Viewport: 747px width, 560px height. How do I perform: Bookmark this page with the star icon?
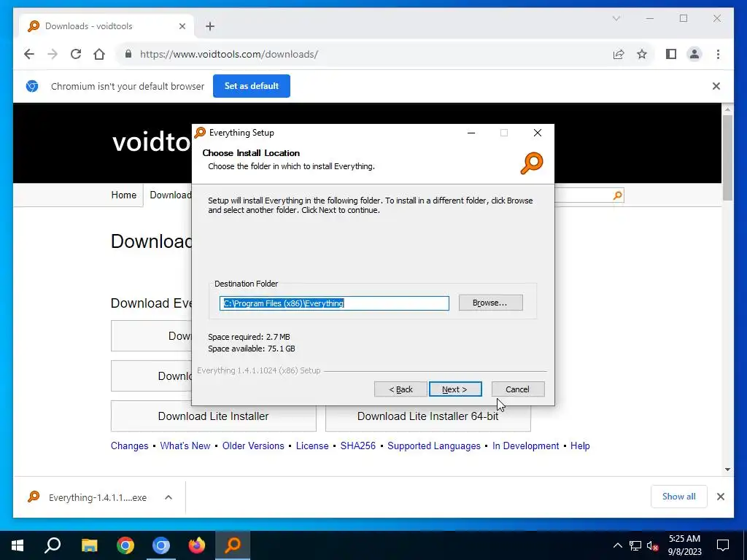(642, 54)
